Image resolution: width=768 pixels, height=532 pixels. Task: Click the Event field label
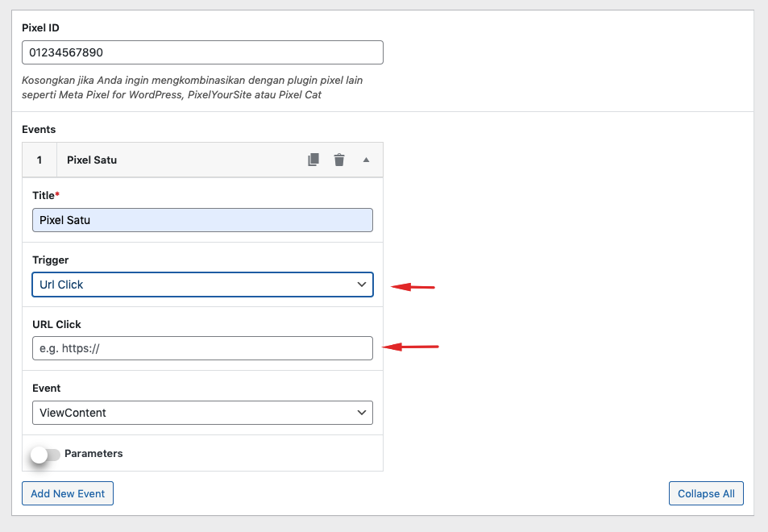click(x=47, y=388)
